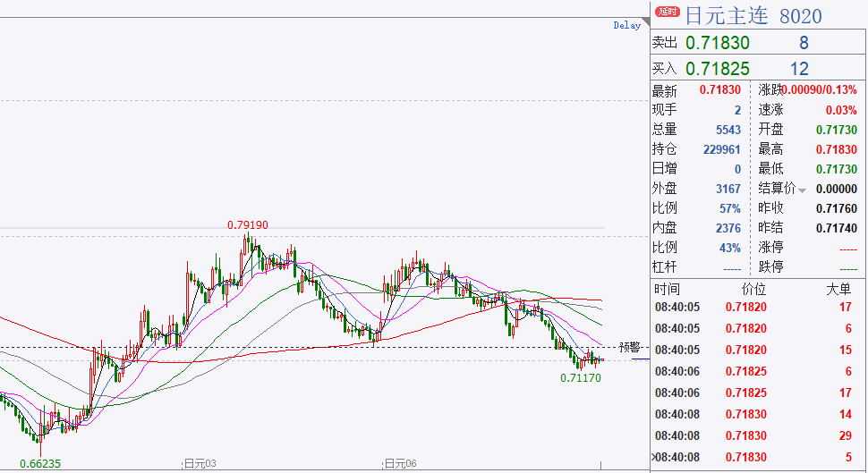Click the chart low label 0.71170

(581, 378)
